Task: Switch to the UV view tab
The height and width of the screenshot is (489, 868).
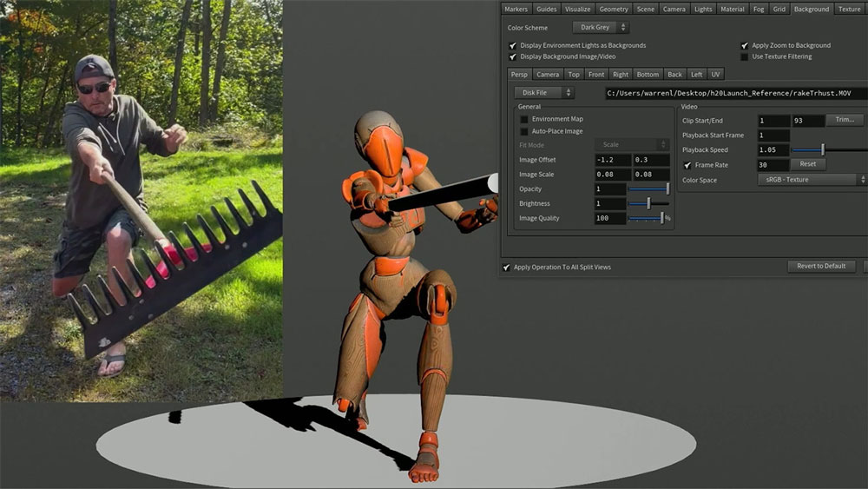Action: tap(715, 75)
